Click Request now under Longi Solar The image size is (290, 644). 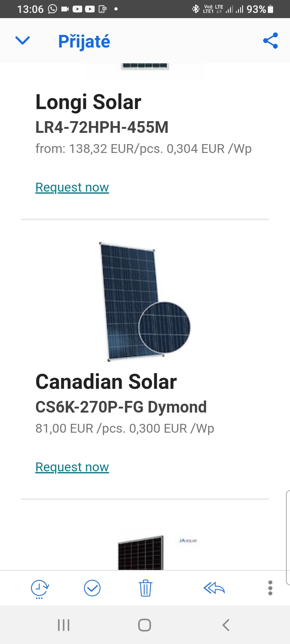point(72,187)
